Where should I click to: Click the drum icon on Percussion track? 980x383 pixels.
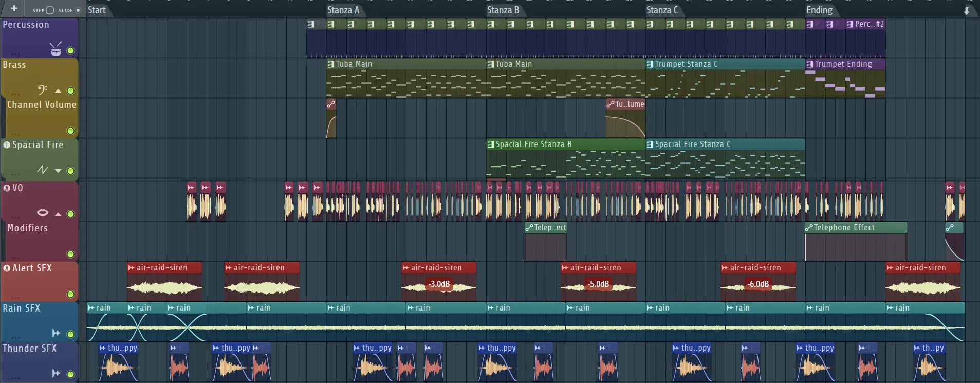pos(56,49)
